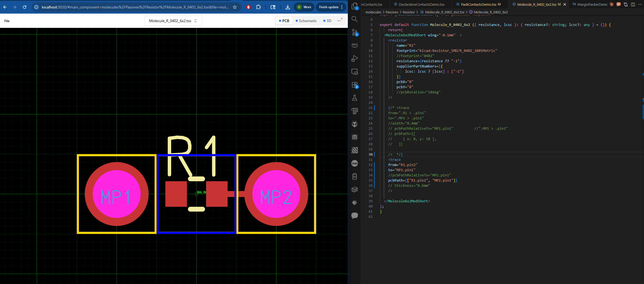Image resolution: width=644 pixels, height=284 pixels.
Task: Open the more options ellipsis beside 3D
Action: click(339, 21)
